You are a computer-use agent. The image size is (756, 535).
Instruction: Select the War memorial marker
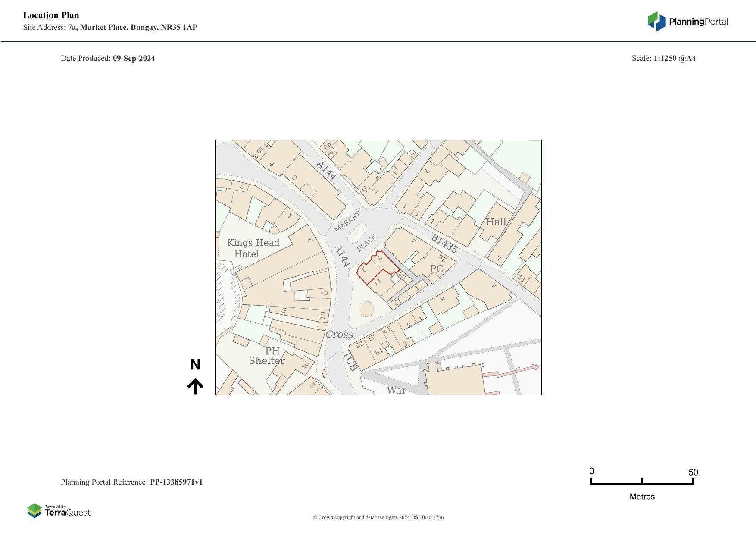[x=397, y=390]
